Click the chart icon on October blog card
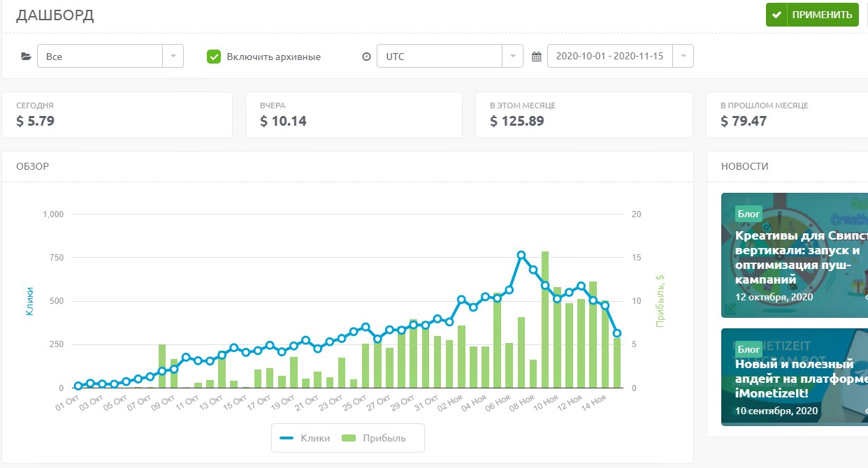 731,308
